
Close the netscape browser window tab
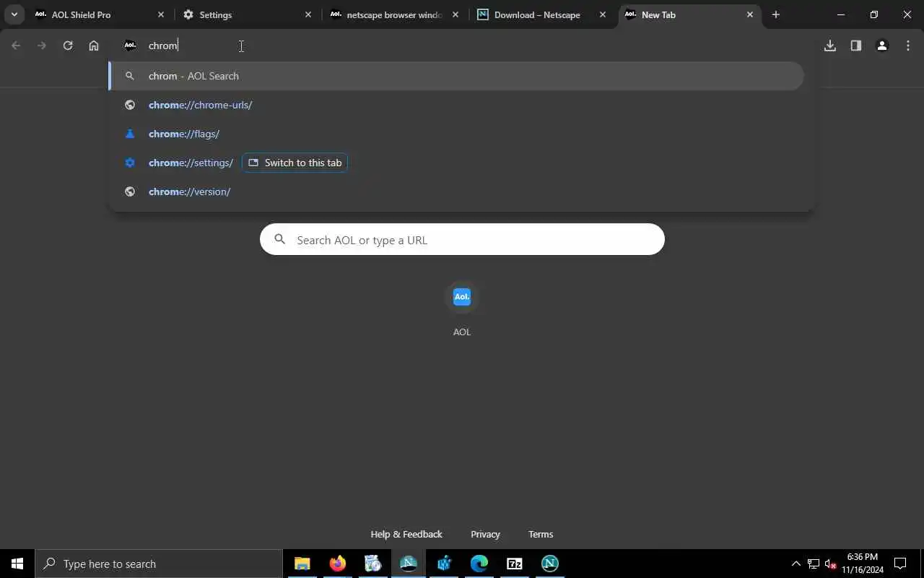(x=456, y=14)
